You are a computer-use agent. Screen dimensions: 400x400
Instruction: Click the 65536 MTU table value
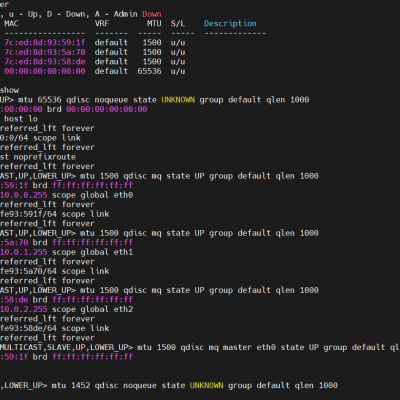tap(149, 71)
